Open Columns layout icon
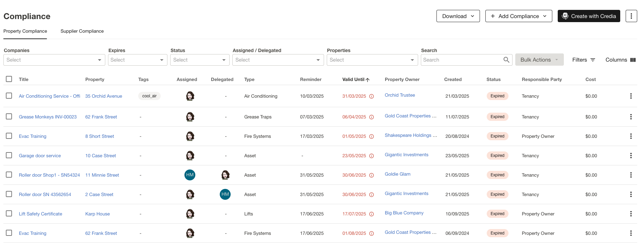The image size is (644, 243). 633,60
